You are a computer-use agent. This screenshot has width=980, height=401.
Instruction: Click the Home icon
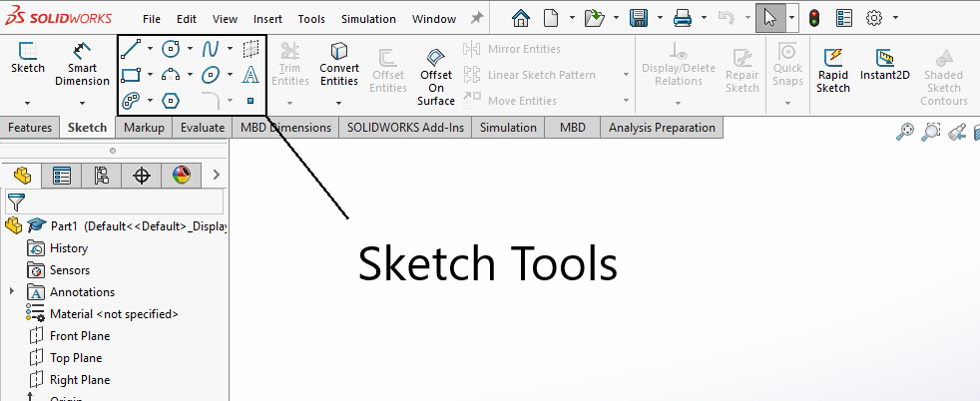coord(521,18)
